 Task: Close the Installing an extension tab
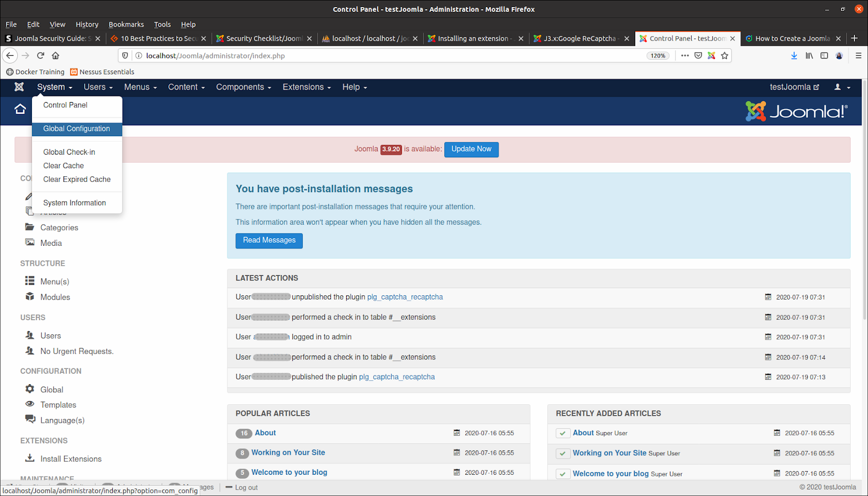(x=521, y=39)
